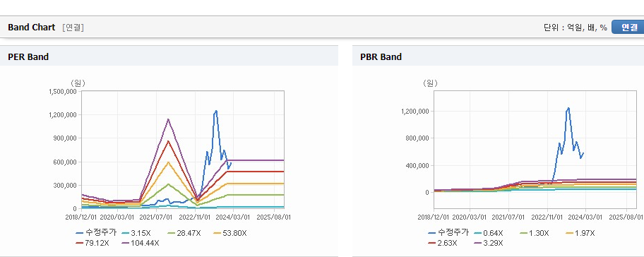644x257 pixels.
Task: Toggle 수정주가 legend in PER Band chart
Action: click(97, 233)
